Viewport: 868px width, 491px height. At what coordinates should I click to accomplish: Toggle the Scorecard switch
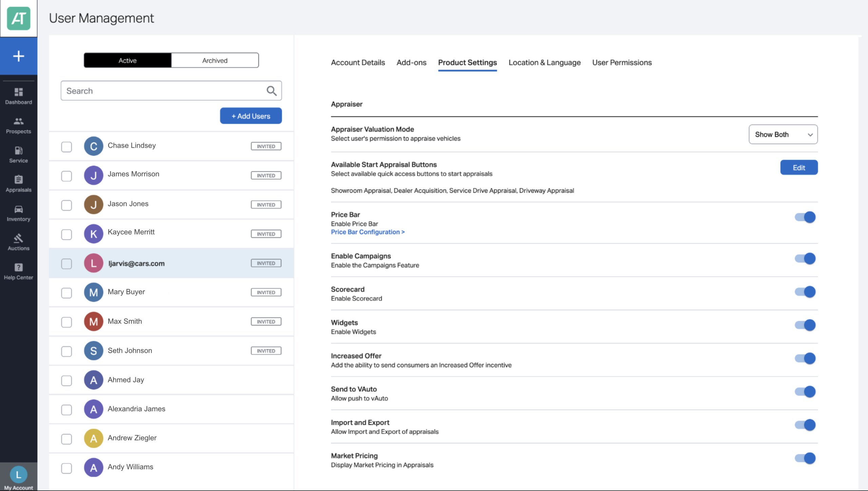[x=805, y=292]
